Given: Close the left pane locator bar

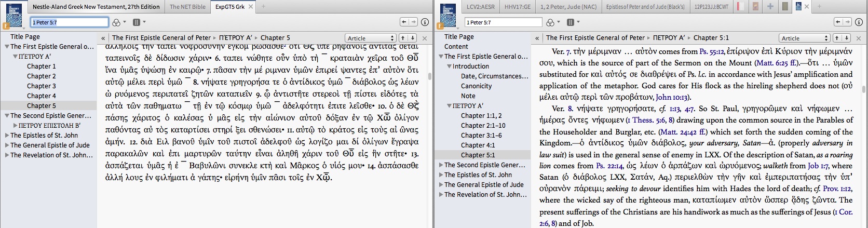Looking at the screenshot, I should pos(425,38).
